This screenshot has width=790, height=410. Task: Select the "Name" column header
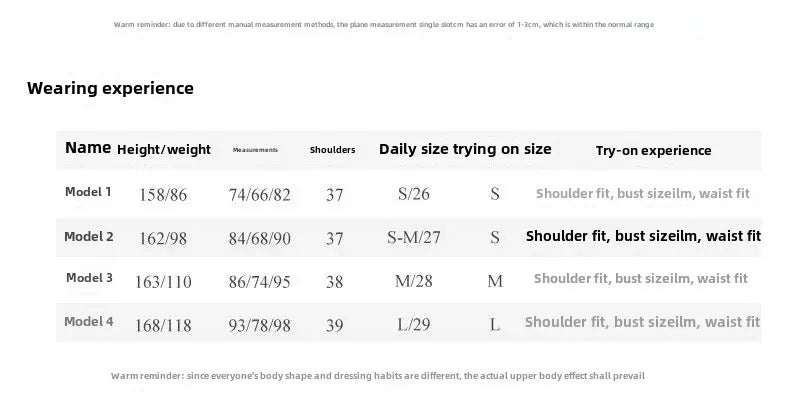[x=88, y=148]
